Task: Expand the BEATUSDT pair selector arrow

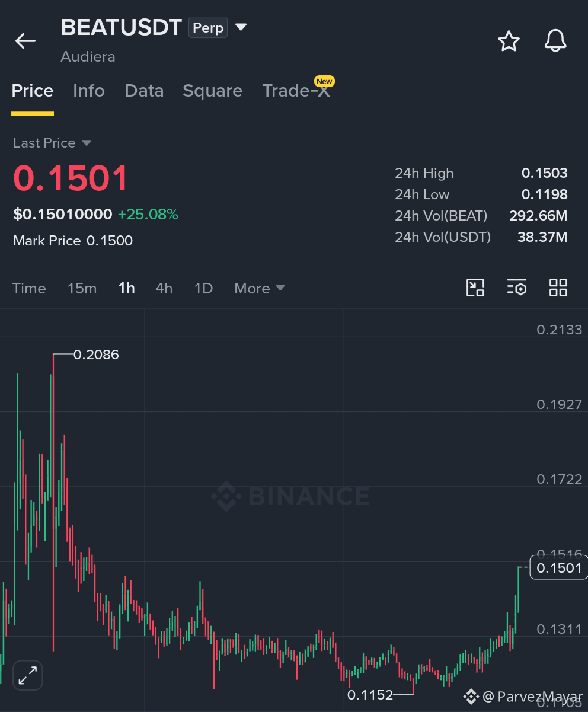Action: 241,27
